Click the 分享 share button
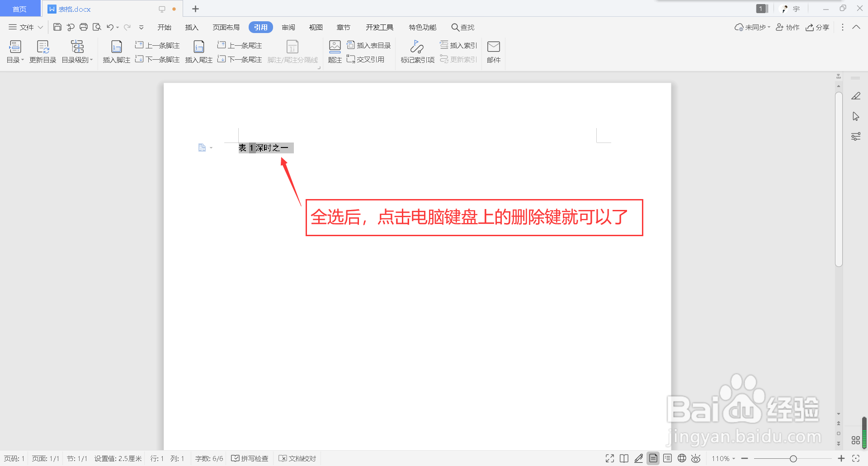This screenshot has height=466, width=868. [x=817, y=27]
